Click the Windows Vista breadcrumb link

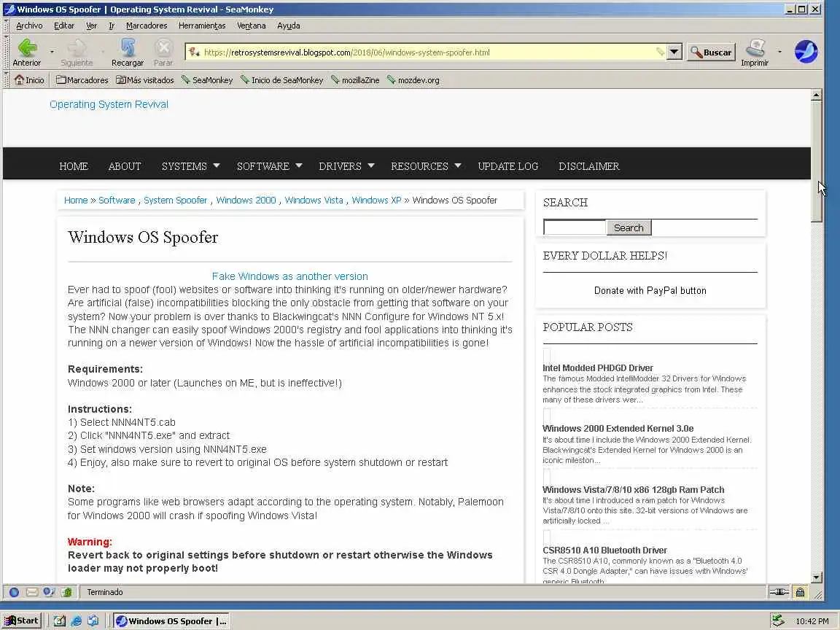[x=314, y=200]
